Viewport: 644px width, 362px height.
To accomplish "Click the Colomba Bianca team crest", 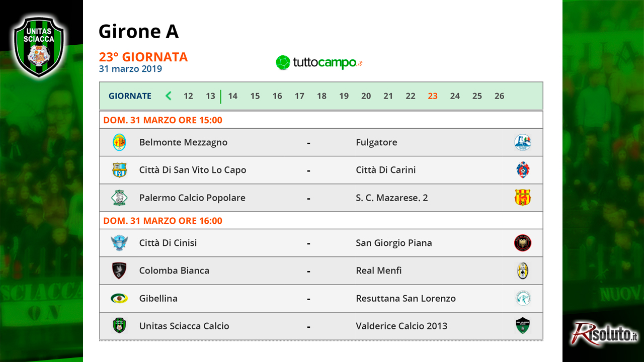I will tap(119, 270).
